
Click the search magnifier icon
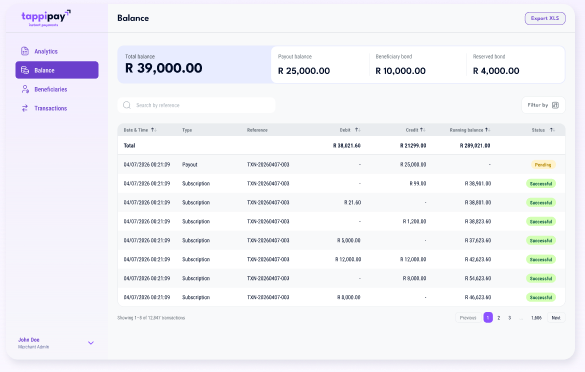tap(127, 105)
